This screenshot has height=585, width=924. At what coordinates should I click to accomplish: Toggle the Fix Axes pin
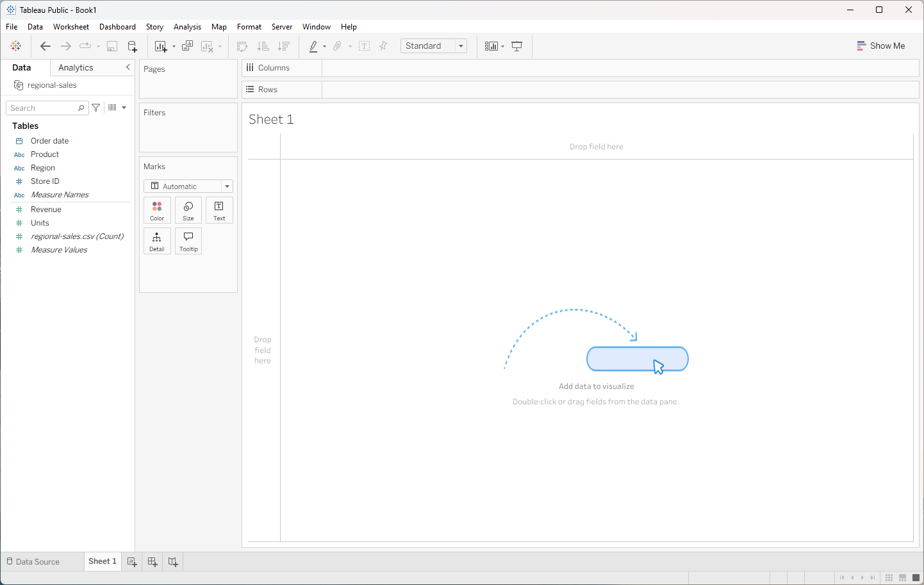pos(383,46)
